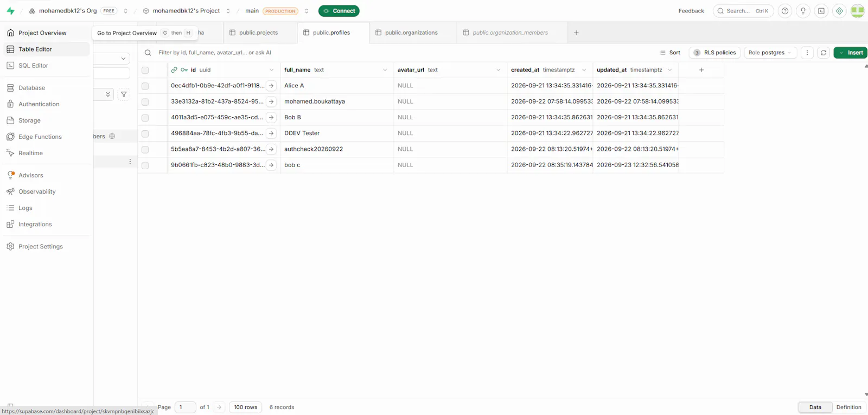Check the Alice A row checkbox

click(x=145, y=86)
